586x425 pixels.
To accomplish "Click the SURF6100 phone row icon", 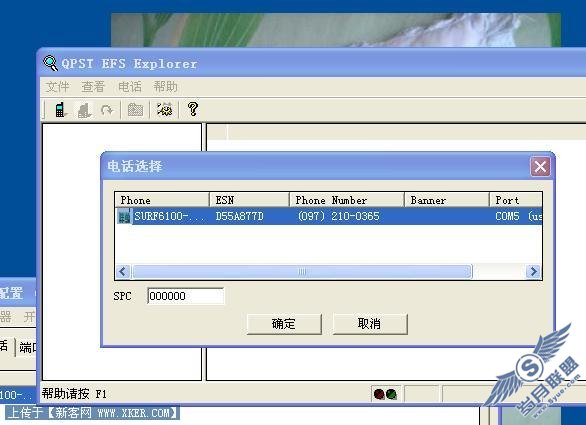I will [124, 216].
